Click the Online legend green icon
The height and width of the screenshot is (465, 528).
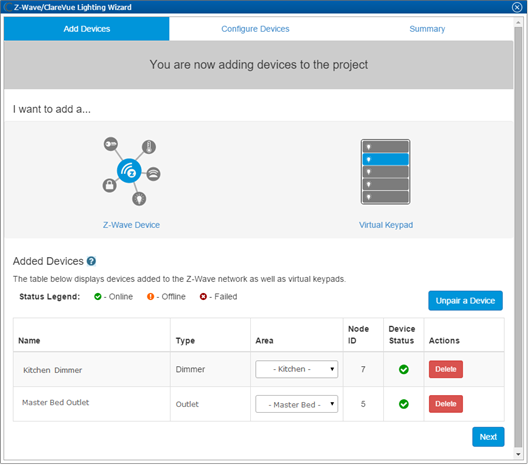point(98,297)
